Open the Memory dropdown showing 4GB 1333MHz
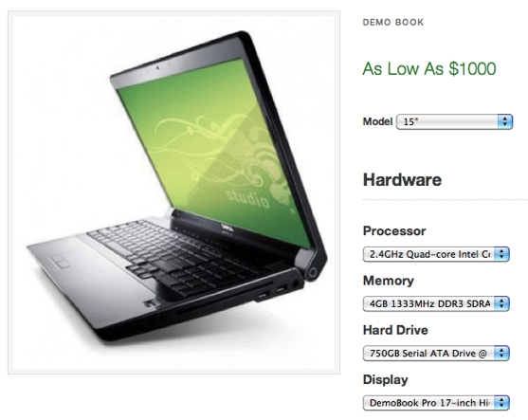The image size is (528, 420). point(436,303)
